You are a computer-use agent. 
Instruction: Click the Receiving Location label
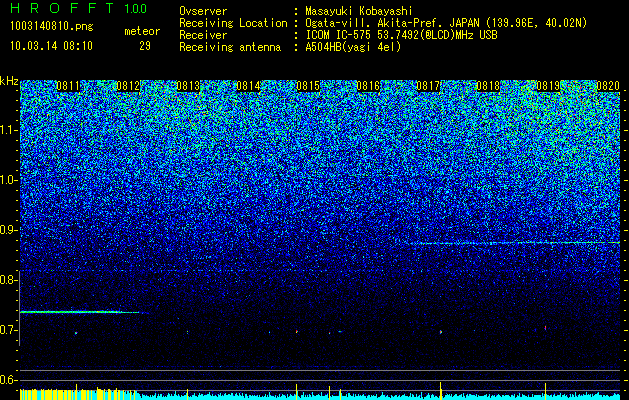[x=233, y=24]
